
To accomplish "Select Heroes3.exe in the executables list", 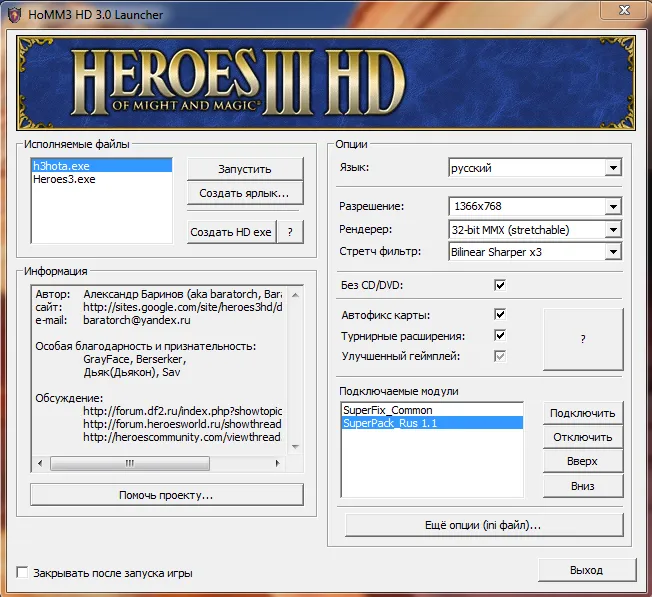I will coord(65,180).
